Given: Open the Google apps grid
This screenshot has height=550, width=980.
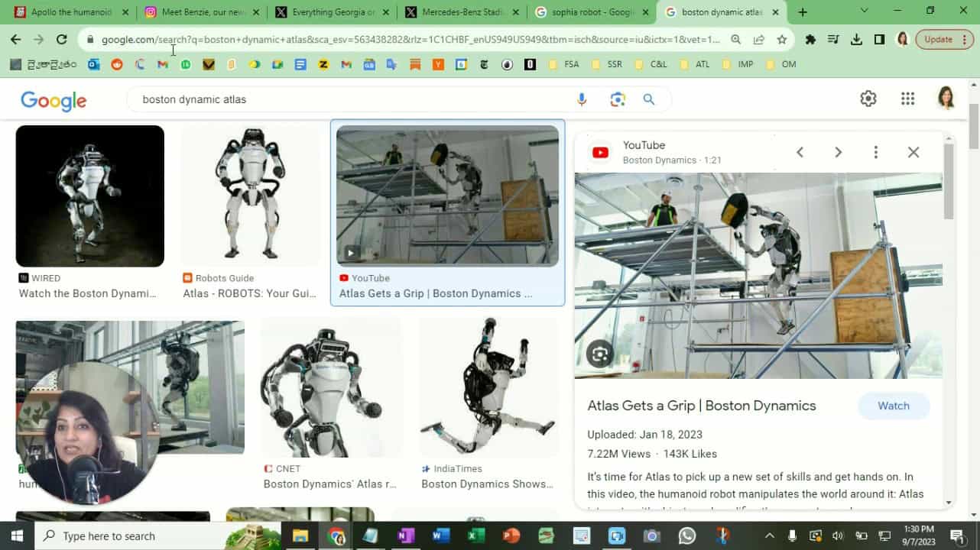Looking at the screenshot, I should [907, 99].
